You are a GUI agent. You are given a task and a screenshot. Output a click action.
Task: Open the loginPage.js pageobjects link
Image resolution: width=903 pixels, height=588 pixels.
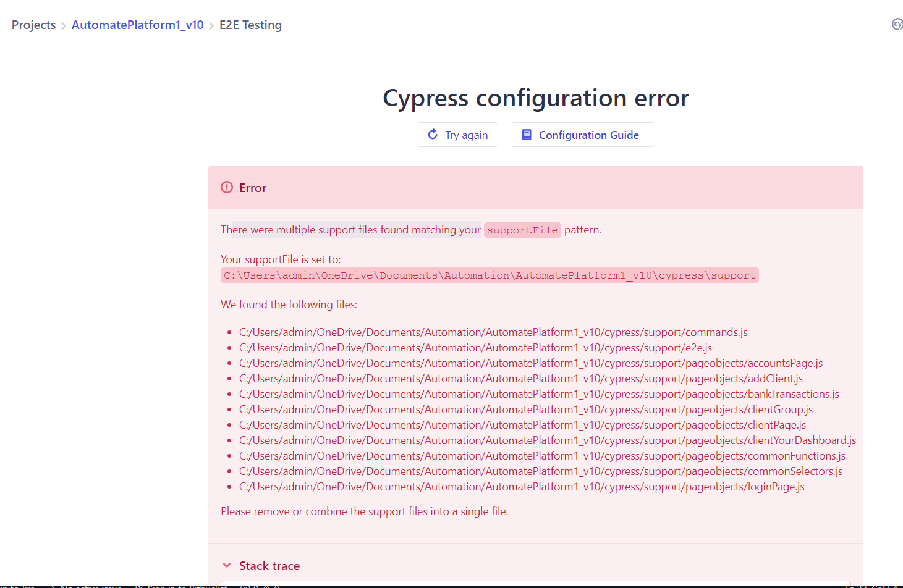click(x=521, y=486)
